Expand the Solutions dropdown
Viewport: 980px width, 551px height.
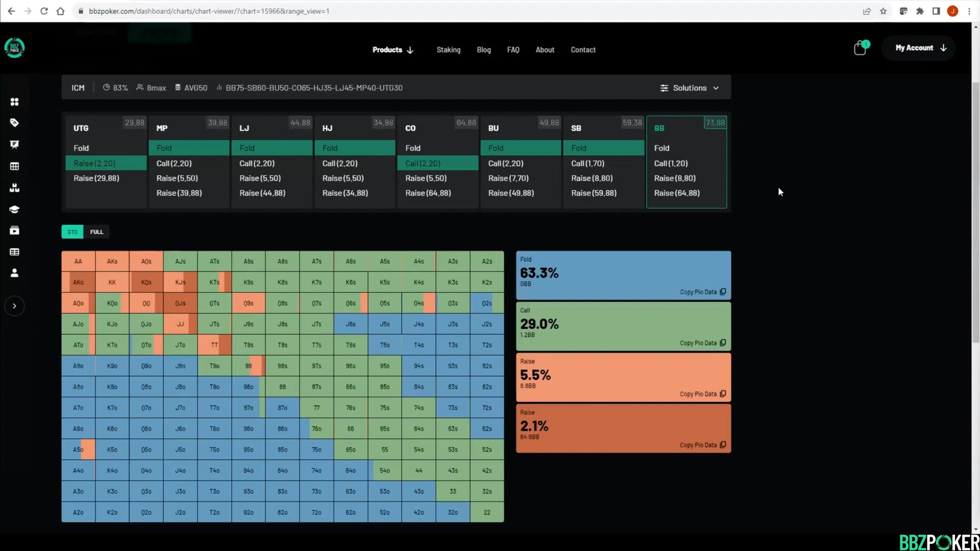tap(689, 88)
